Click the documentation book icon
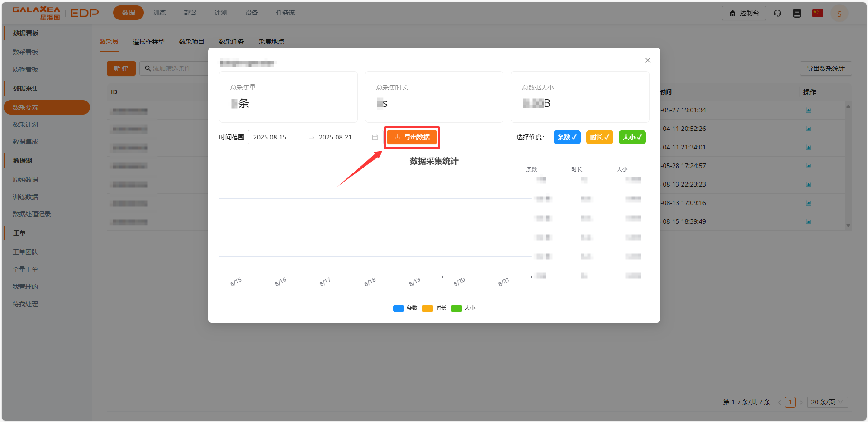Image resolution: width=868 pixels, height=422 pixels. 797,13
